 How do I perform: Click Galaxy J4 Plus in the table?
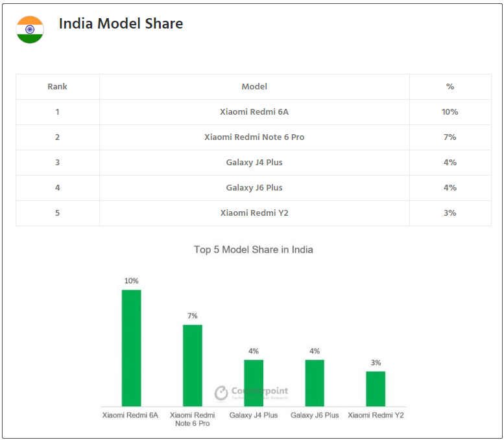[x=254, y=162]
